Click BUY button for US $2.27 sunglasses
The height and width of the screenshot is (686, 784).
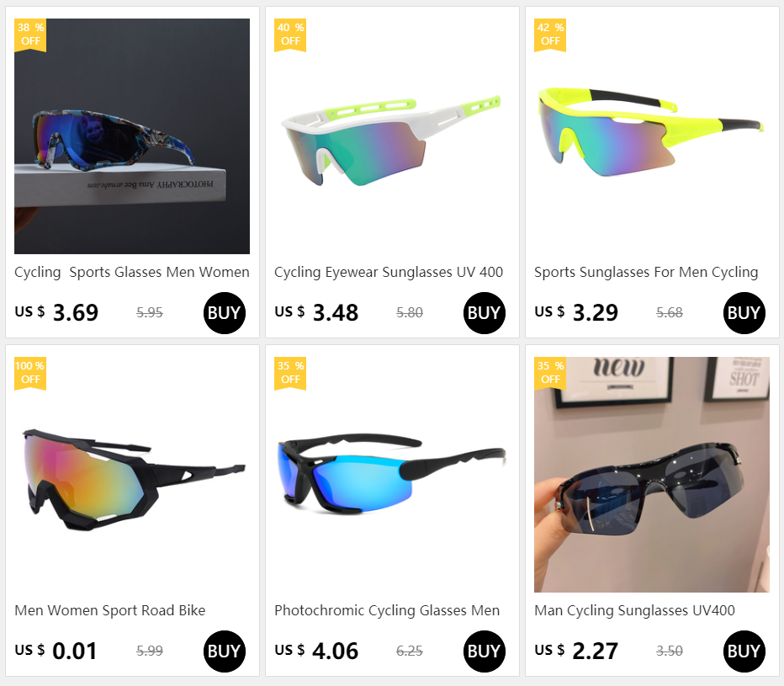tap(744, 651)
